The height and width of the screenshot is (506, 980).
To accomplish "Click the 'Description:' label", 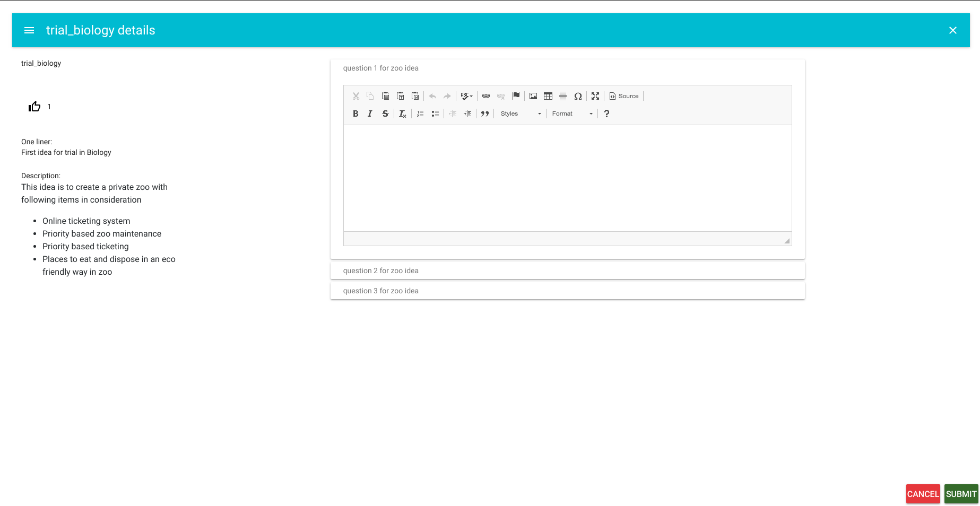I will coord(41,176).
